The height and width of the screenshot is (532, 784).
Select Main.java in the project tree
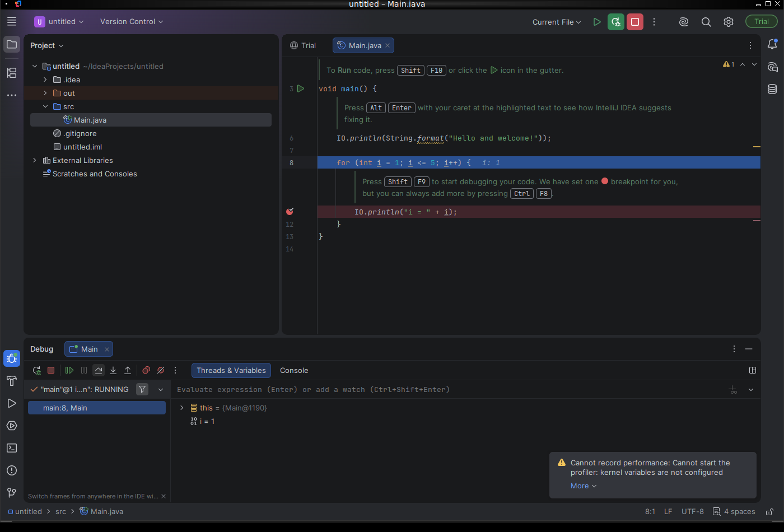point(151,120)
